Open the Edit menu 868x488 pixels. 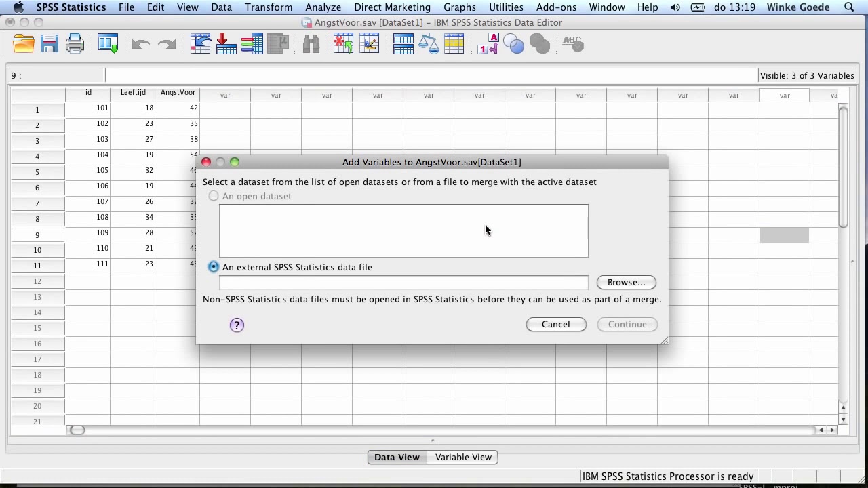[155, 7]
